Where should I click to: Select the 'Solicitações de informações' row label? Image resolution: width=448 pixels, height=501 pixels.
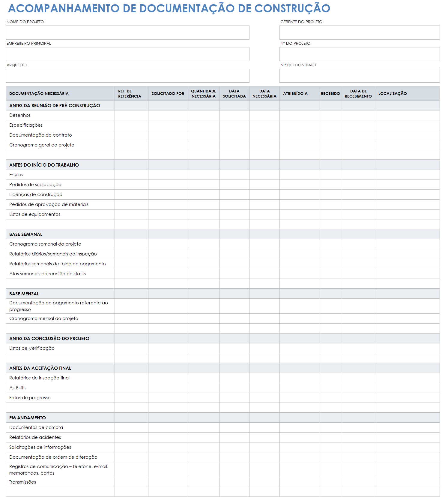(40, 447)
